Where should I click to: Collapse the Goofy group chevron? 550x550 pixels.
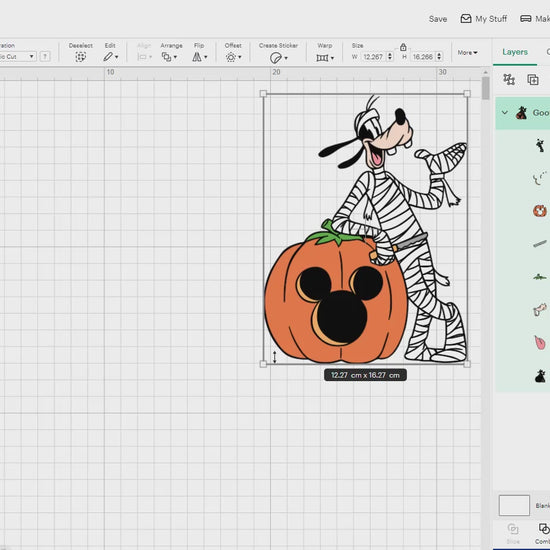click(x=505, y=113)
